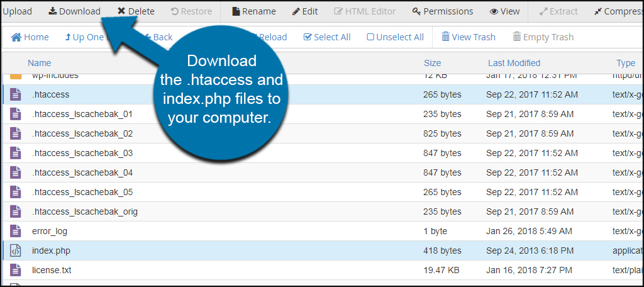Select the file .htaccess_lscachebak_01
644x287 pixels.
click(82, 114)
